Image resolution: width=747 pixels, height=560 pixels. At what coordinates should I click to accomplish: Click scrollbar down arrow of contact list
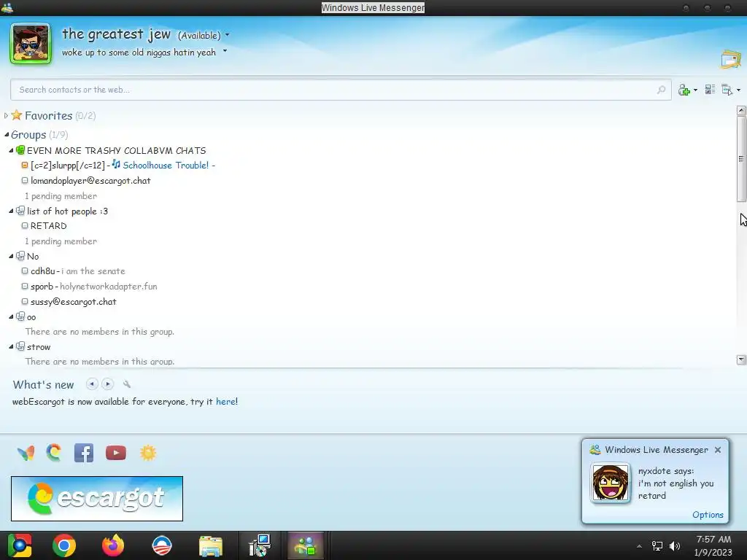[741, 360]
